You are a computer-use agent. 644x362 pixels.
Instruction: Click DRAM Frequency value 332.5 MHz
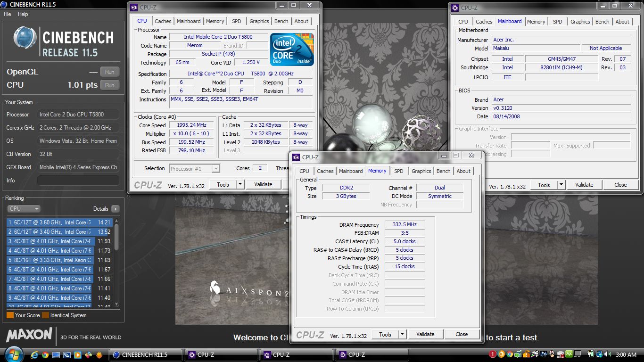[x=405, y=225]
